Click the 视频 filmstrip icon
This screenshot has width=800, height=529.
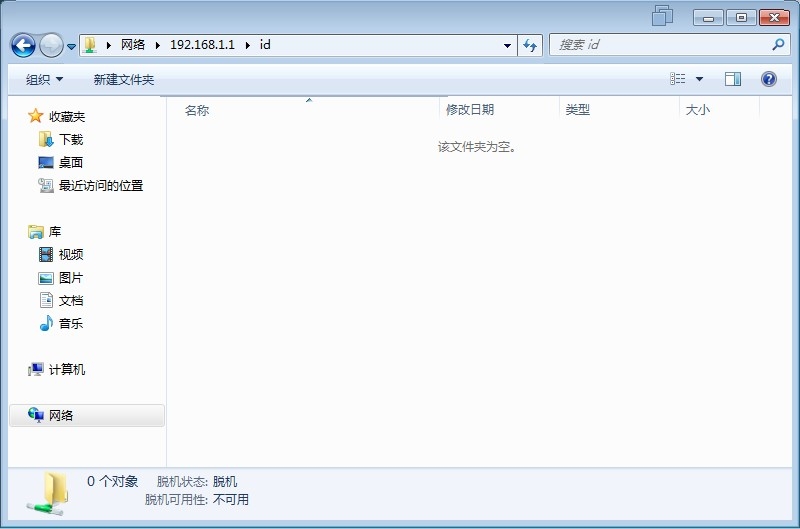pos(45,255)
